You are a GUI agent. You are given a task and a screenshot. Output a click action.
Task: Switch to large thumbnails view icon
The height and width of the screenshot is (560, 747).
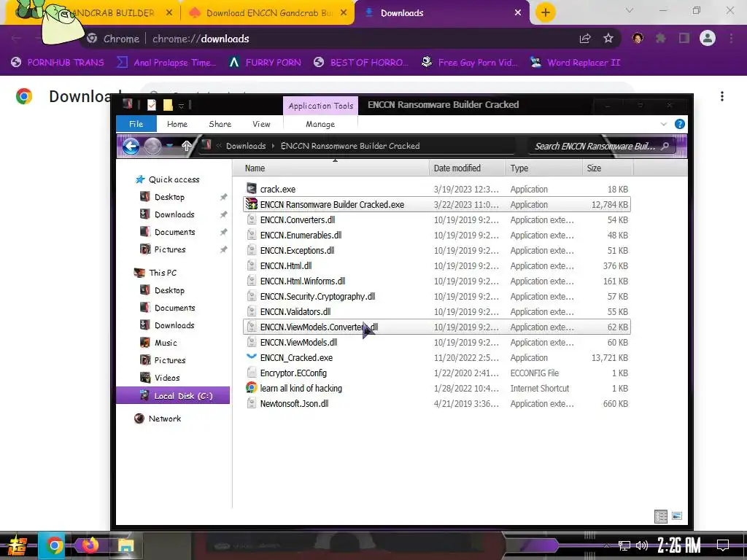[677, 516]
